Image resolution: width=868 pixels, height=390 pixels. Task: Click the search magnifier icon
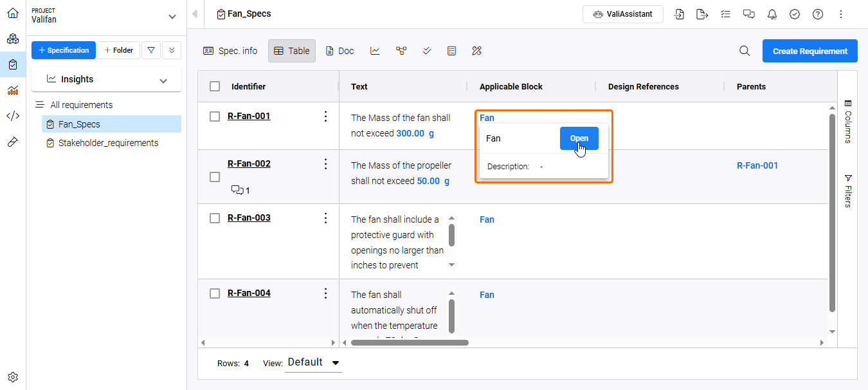coord(745,51)
